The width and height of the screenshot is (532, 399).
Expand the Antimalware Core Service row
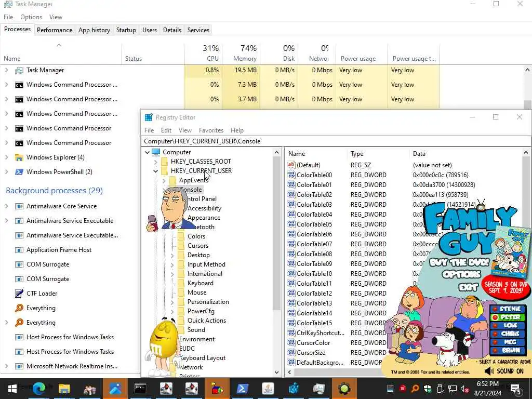tap(6, 206)
